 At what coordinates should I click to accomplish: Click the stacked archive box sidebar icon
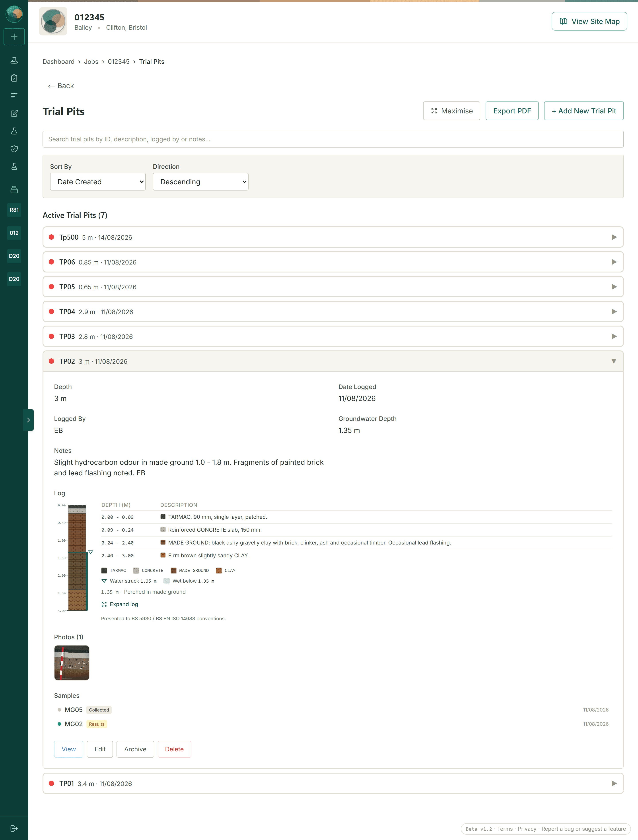pyautogui.click(x=14, y=189)
